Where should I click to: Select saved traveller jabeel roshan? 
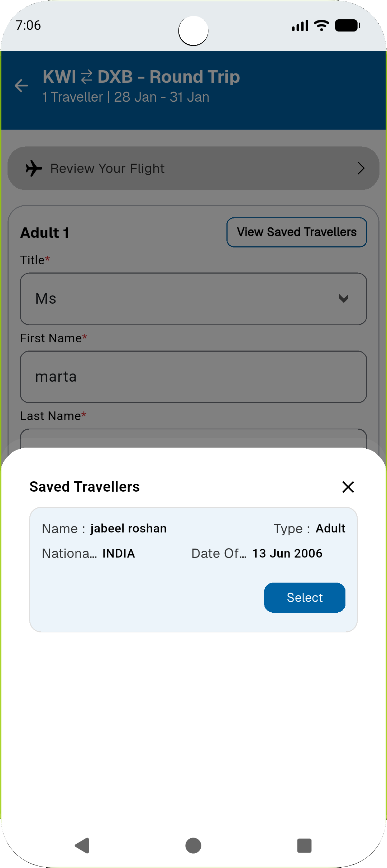click(305, 598)
